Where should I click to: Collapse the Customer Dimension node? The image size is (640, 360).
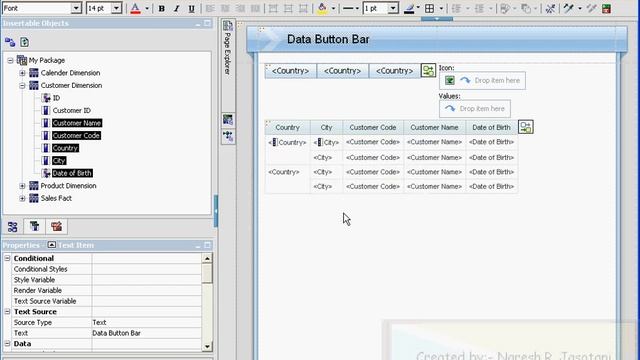click(22, 86)
